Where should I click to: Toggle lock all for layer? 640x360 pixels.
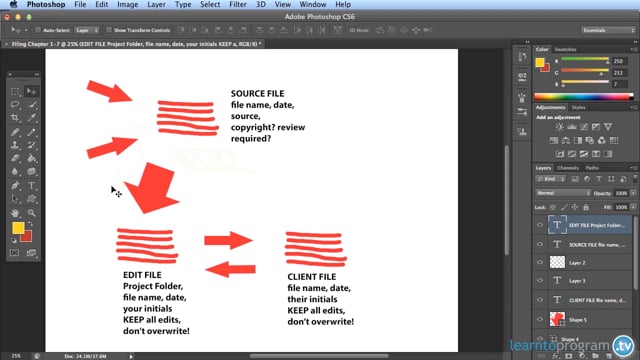coord(586,207)
